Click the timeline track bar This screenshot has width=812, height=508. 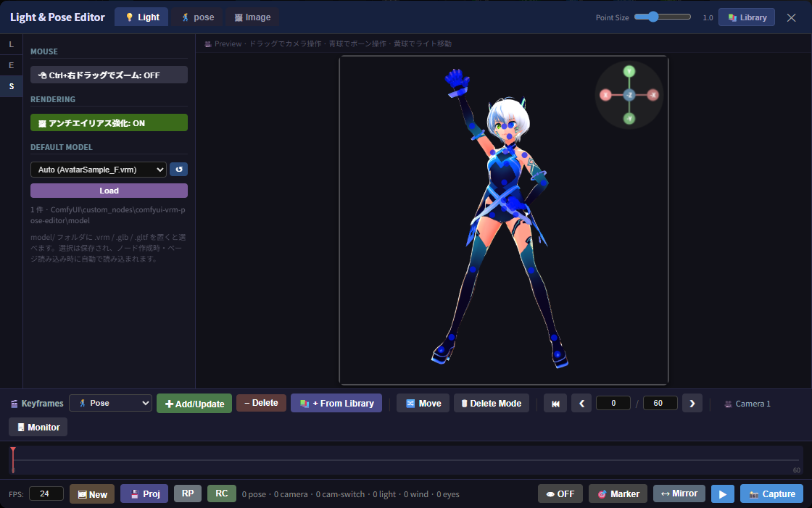point(406,460)
